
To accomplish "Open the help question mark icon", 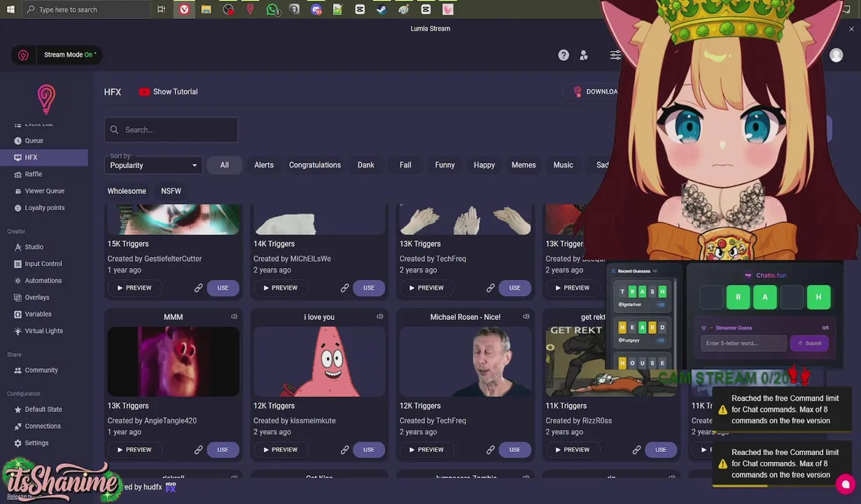I will [x=563, y=55].
